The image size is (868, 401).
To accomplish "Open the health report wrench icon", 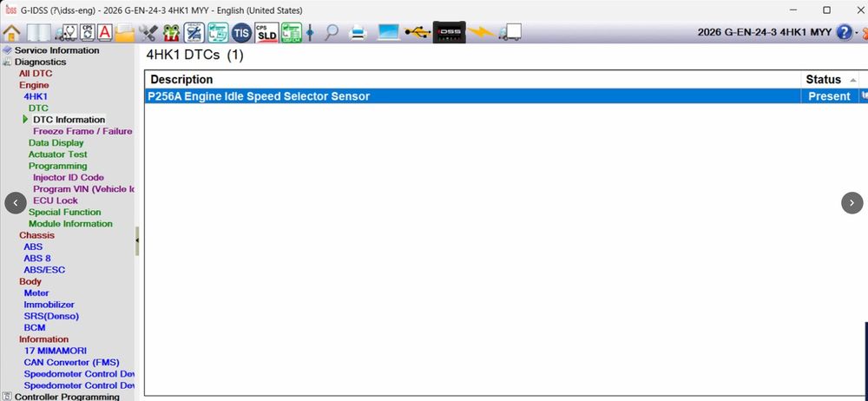I will click(194, 33).
